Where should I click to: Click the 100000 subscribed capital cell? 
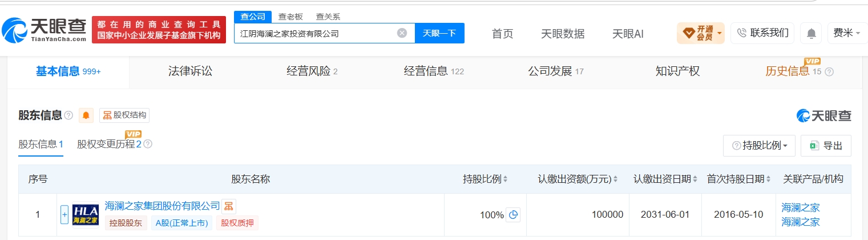[x=578, y=215]
